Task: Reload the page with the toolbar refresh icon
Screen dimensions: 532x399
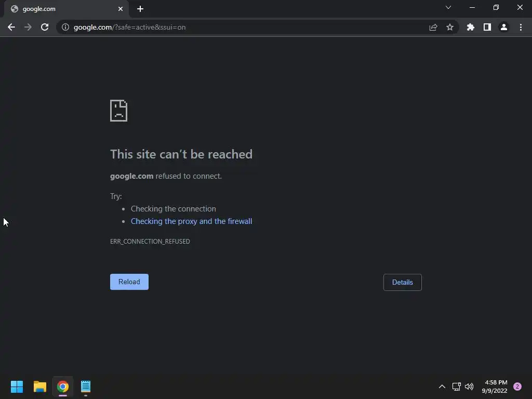Action: point(45,27)
